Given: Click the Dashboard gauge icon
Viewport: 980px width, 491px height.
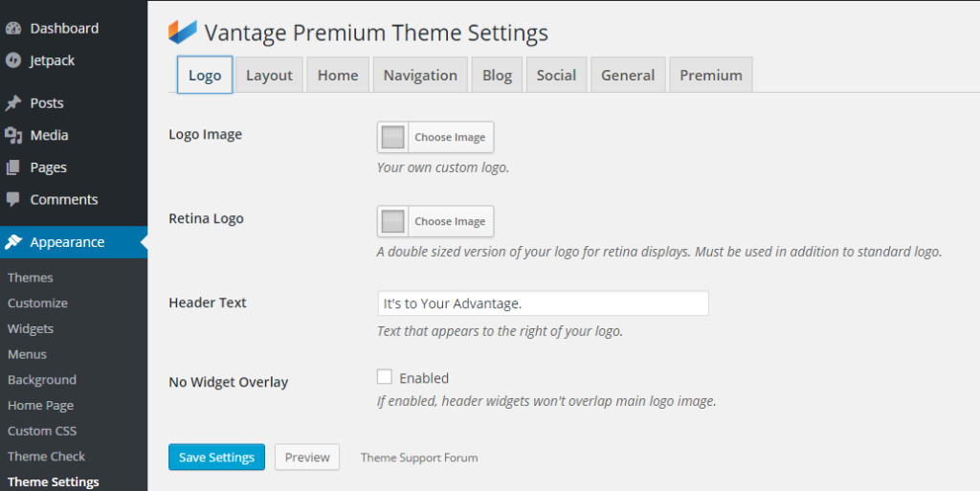Looking at the screenshot, I should point(13,28).
